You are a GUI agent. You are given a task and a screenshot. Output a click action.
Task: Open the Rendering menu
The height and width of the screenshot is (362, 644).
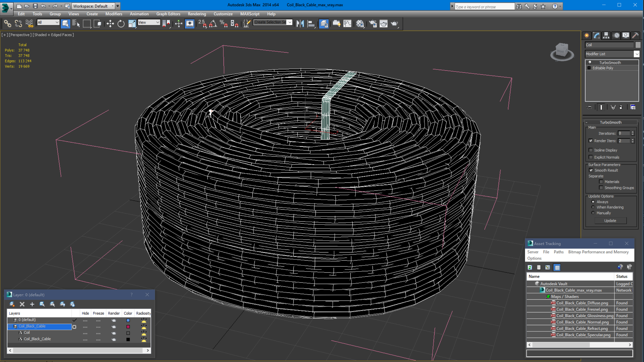tap(197, 14)
